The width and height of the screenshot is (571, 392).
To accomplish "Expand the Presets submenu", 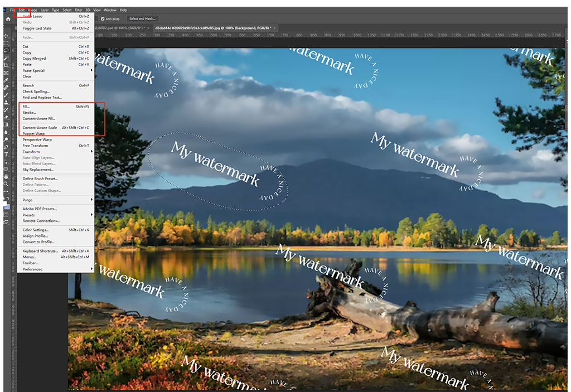I will (56, 215).
